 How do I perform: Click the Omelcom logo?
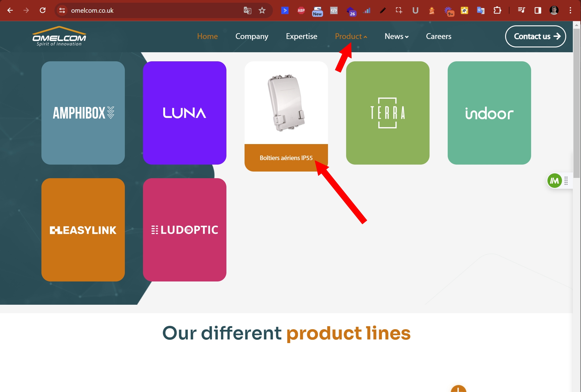click(59, 36)
